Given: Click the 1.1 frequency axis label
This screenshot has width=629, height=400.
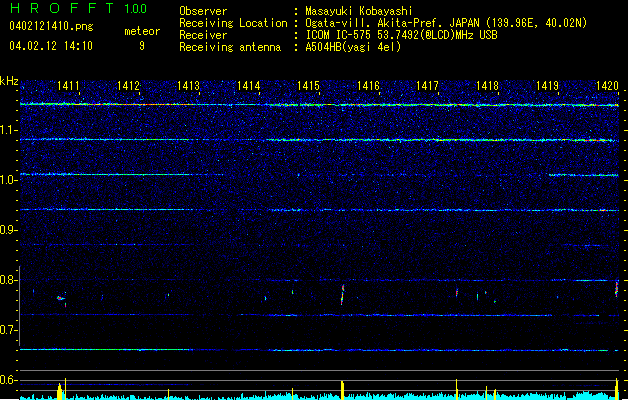Looking at the screenshot, I should coord(8,129).
